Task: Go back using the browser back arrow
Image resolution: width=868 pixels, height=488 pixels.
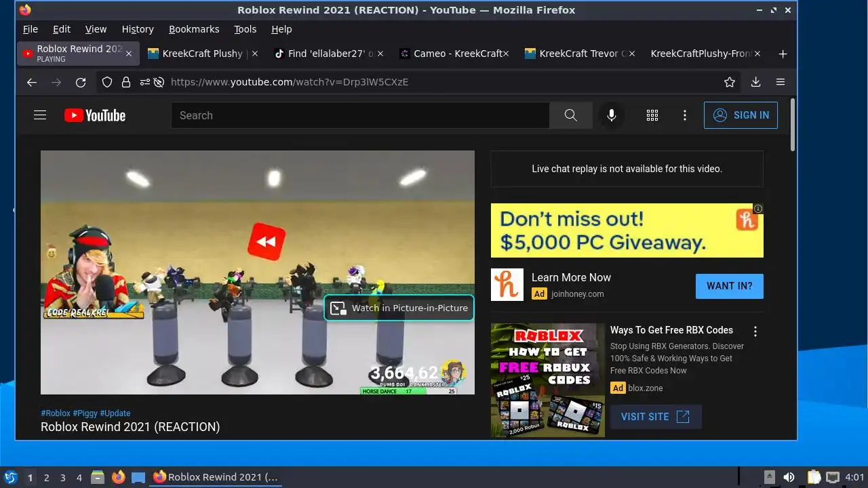Action: (32, 82)
